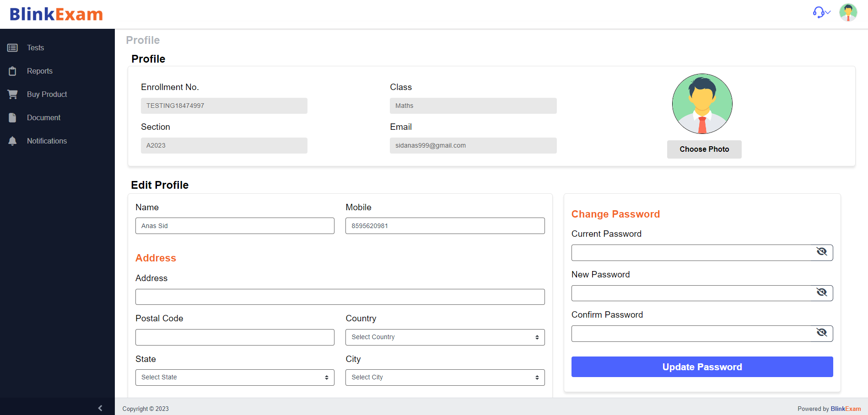Reveal the Confirm Password entry

click(x=822, y=333)
